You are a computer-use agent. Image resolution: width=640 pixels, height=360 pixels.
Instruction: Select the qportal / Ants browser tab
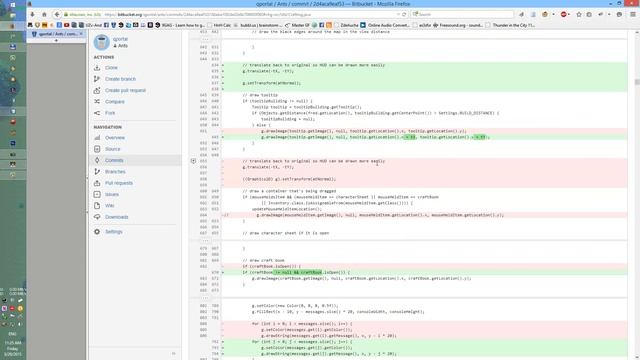click(57, 34)
